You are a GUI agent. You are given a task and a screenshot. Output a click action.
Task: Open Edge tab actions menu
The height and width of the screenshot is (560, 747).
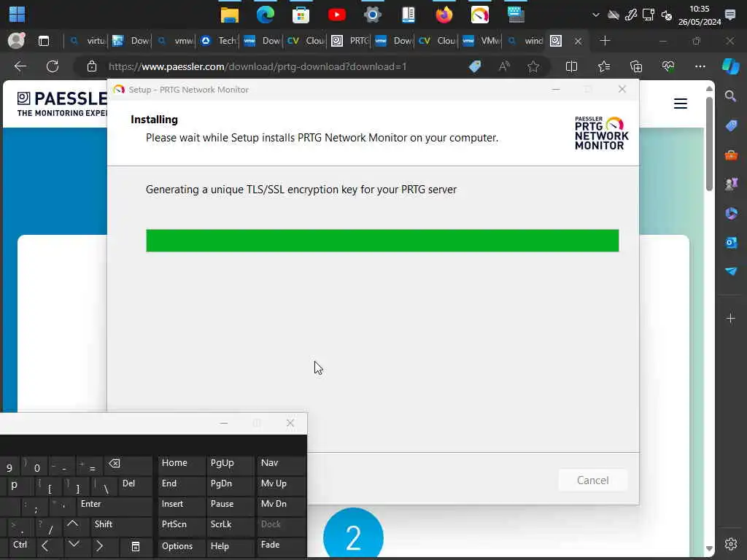click(43, 41)
